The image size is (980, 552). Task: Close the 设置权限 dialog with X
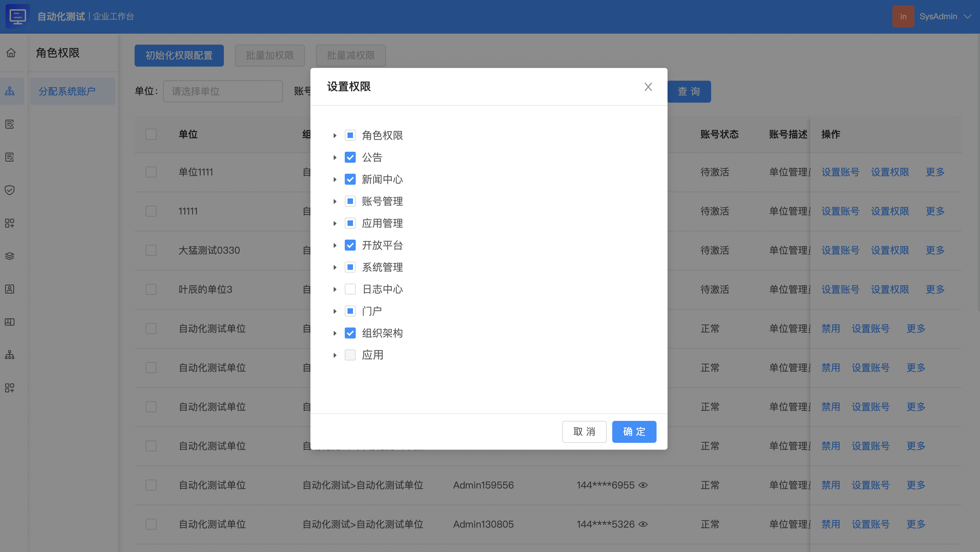click(x=648, y=87)
